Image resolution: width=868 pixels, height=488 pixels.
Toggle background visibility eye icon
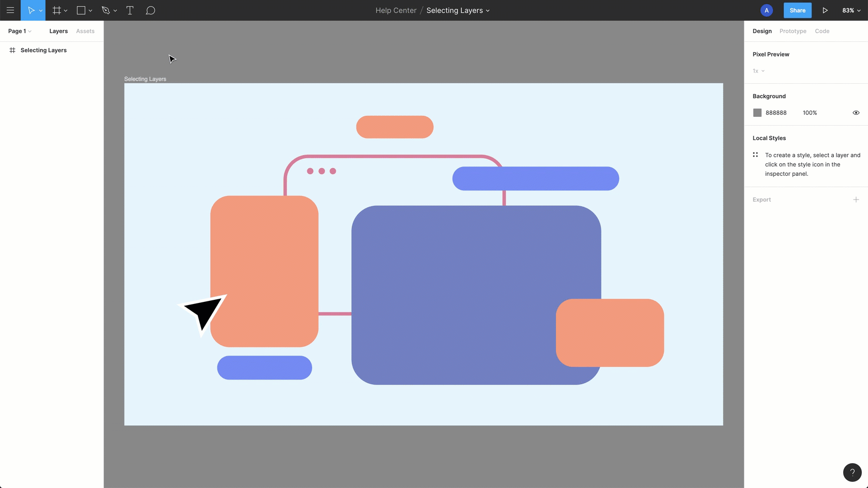856,113
